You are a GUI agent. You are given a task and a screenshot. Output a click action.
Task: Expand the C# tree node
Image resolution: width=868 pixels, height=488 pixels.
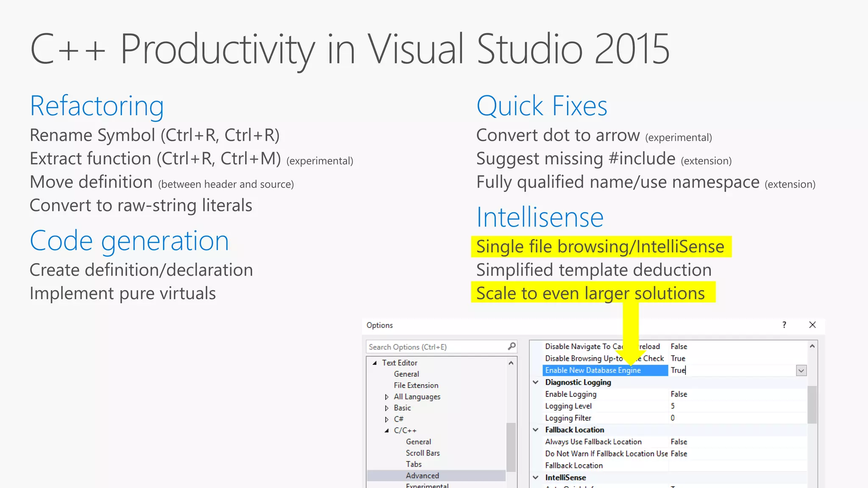pos(387,419)
